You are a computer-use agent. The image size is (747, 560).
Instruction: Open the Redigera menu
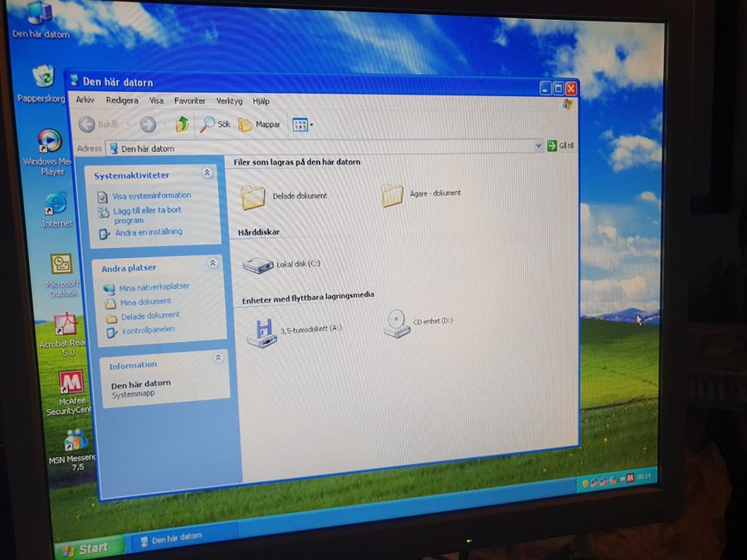pyautogui.click(x=122, y=100)
